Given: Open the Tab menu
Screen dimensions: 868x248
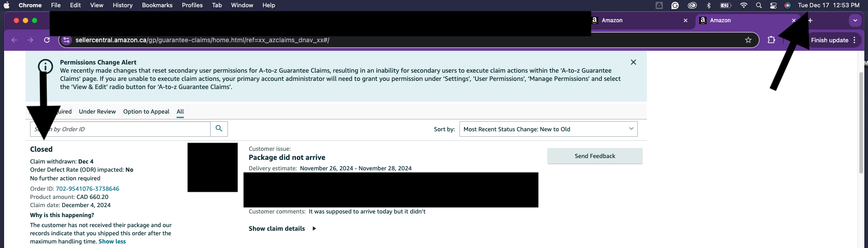Looking at the screenshot, I should 217,5.
